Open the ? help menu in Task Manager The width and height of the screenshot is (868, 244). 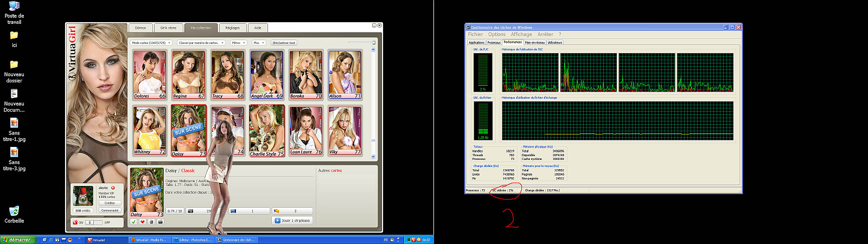[560, 34]
